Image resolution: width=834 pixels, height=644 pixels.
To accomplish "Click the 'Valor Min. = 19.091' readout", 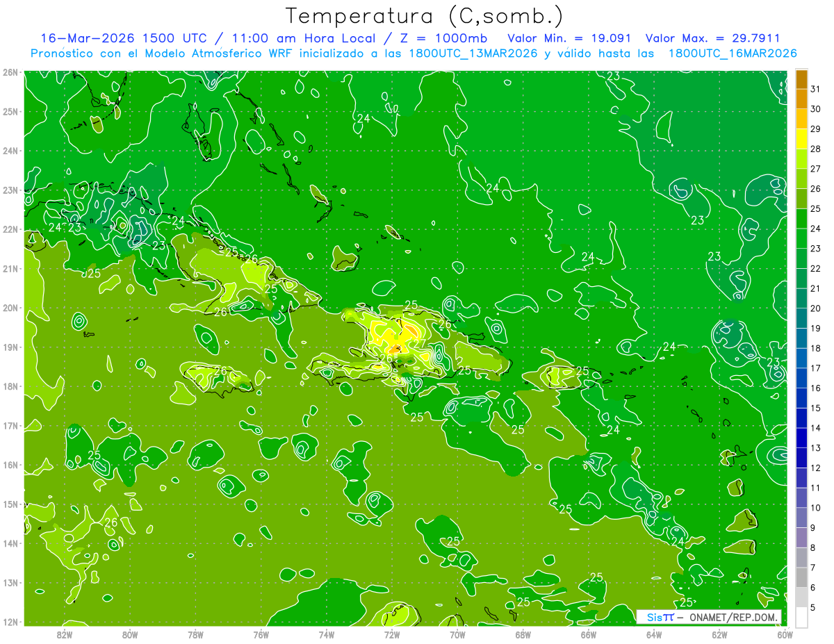I will tap(569, 38).
